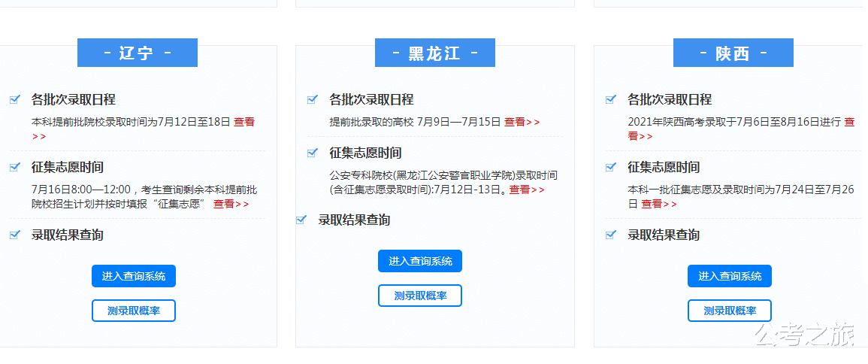Click 黑龙江 heading 征集志愿时间
Screen dimensions: 868x364
point(365,153)
